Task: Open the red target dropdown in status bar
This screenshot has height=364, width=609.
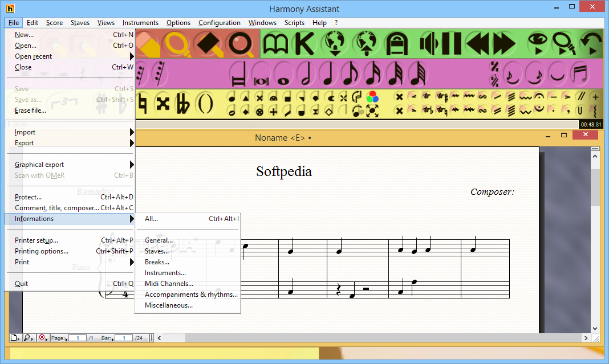Action: 43,338
